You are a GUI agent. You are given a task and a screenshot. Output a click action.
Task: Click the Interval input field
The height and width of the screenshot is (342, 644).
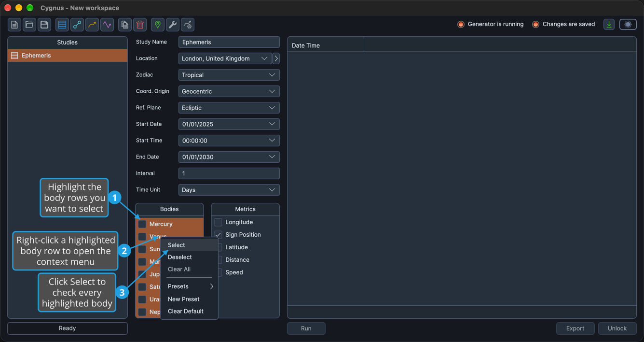[x=229, y=173]
